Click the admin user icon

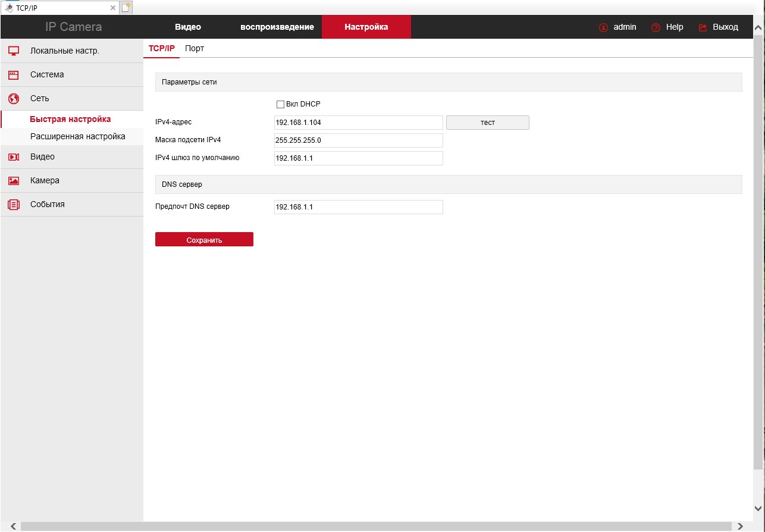[x=604, y=27]
